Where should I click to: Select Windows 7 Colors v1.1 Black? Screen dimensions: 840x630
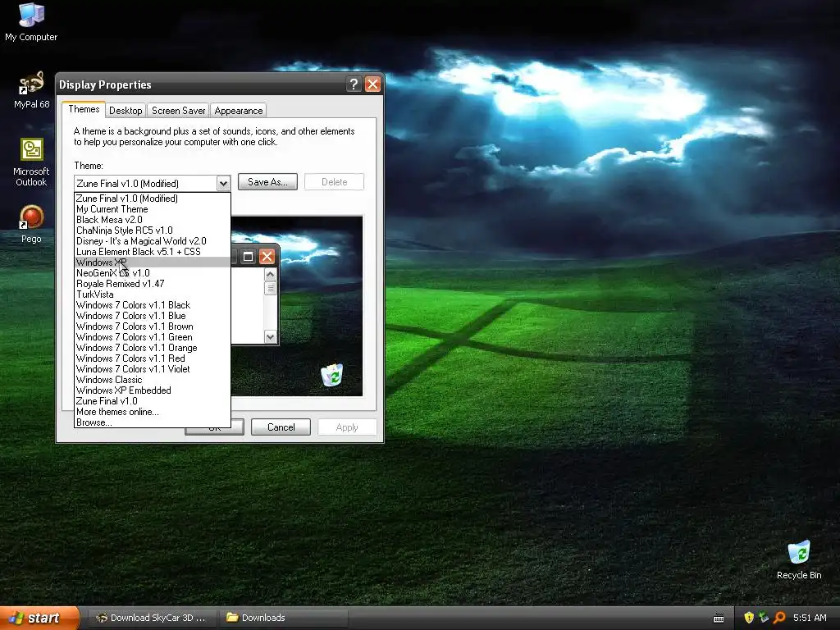tap(153, 305)
